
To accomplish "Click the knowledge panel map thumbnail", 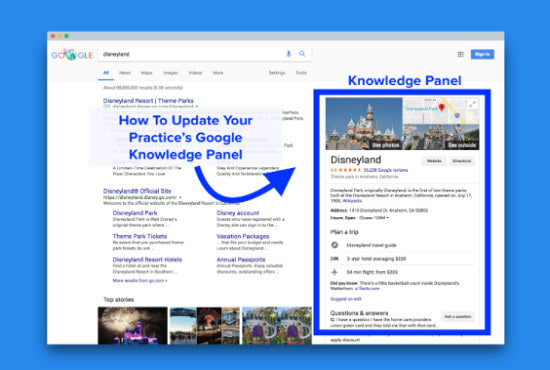I will coord(441,111).
